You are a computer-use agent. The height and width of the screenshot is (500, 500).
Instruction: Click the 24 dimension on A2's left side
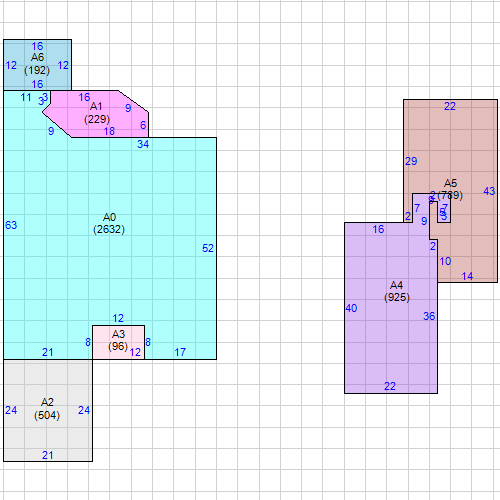pyautogui.click(x=11, y=410)
